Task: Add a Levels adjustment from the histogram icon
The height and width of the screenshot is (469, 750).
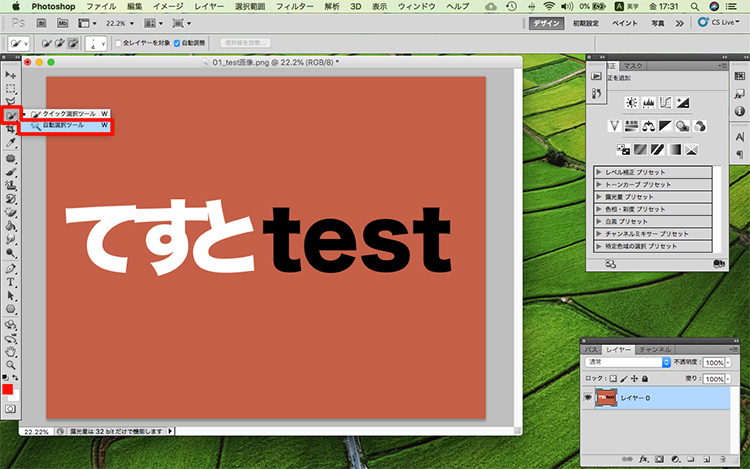Action: click(649, 102)
